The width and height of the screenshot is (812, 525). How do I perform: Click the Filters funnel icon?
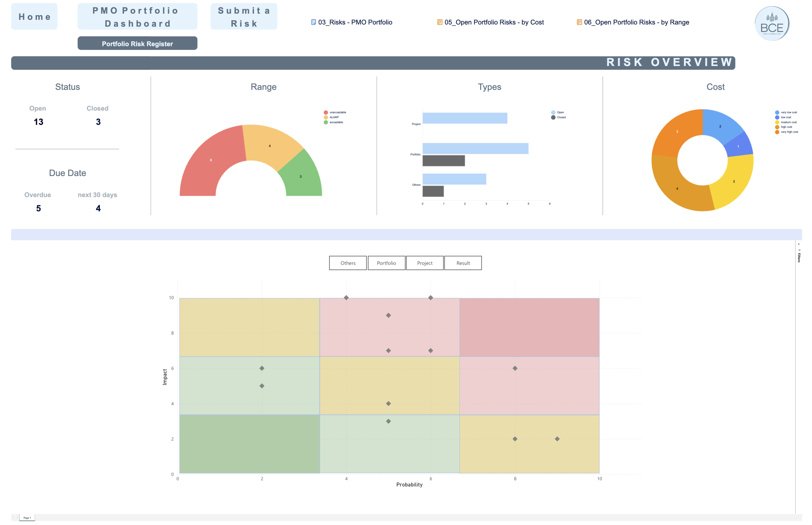click(799, 250)
